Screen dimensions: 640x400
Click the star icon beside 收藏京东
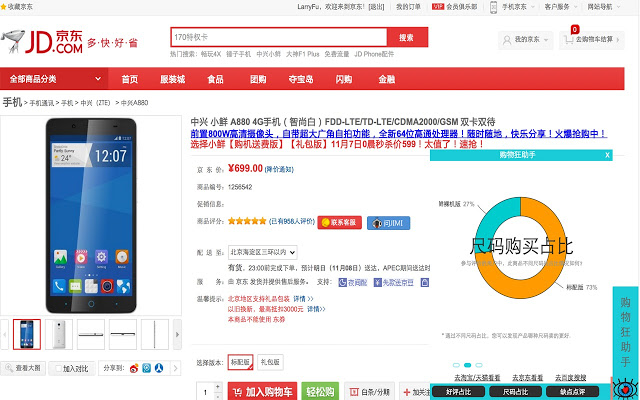click(x=4, y=7)
